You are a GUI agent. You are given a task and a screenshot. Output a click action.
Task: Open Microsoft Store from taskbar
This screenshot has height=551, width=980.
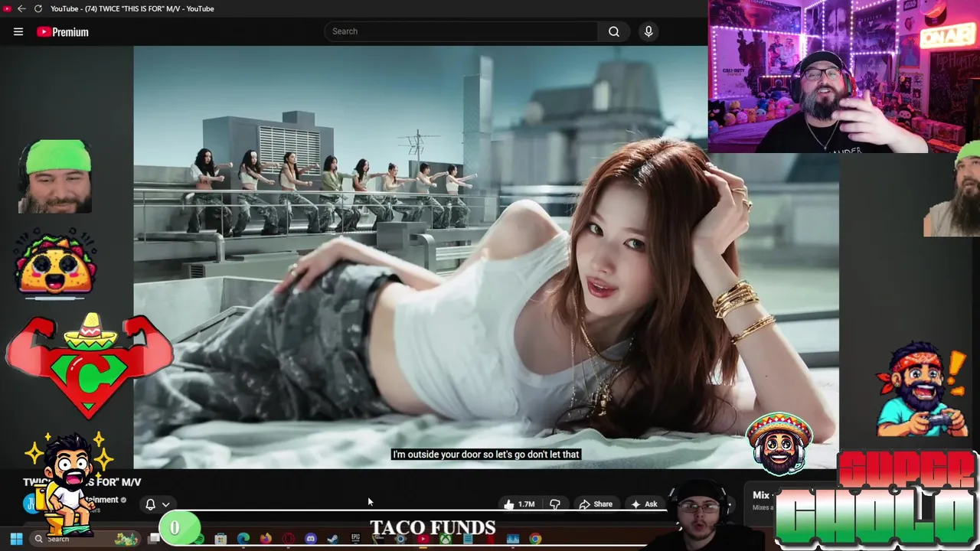(x=220, y=539)
